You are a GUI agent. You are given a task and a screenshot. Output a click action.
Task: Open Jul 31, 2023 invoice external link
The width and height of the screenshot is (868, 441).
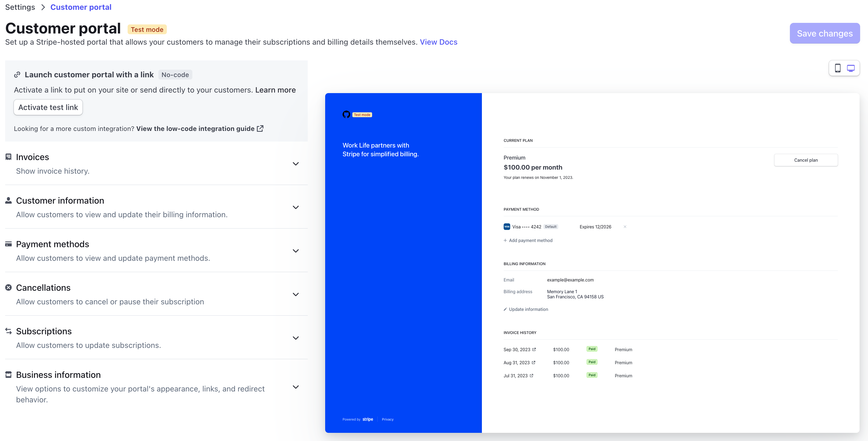531,375
